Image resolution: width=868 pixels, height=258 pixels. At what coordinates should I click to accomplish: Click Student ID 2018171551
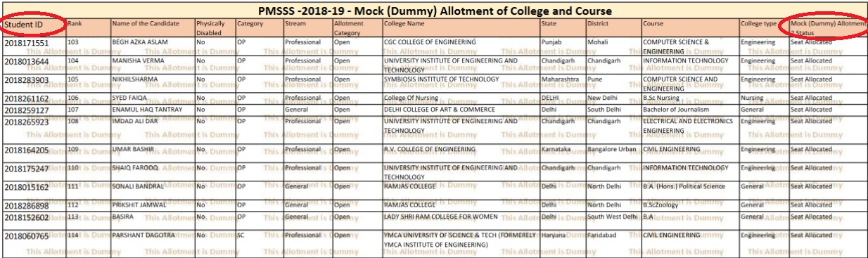coord(27,44)
